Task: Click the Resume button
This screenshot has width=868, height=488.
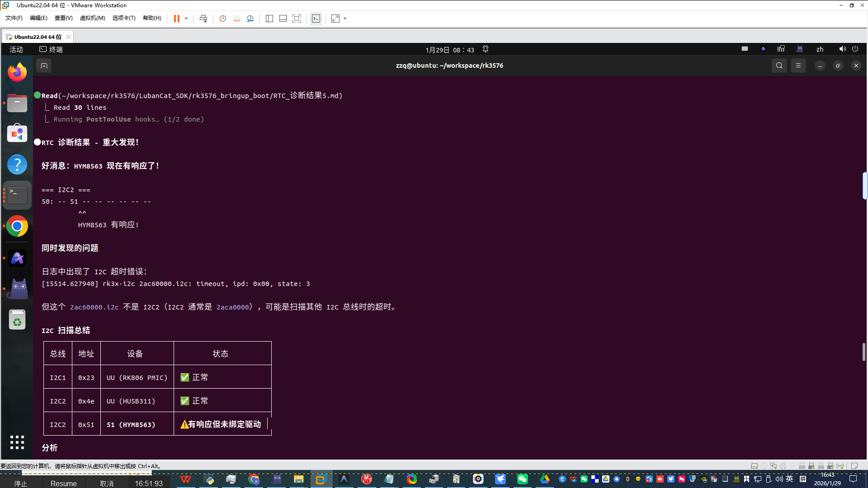Action: (63, 483)
